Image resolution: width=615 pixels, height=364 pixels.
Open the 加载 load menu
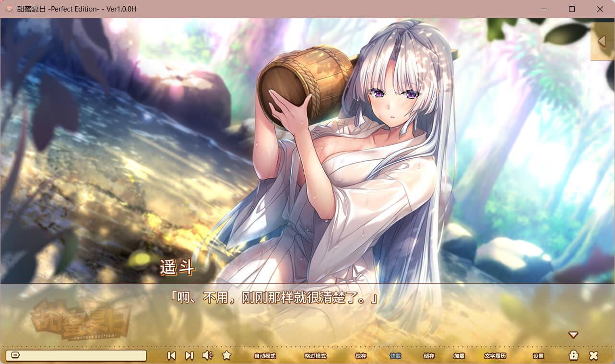click(459, 356)
